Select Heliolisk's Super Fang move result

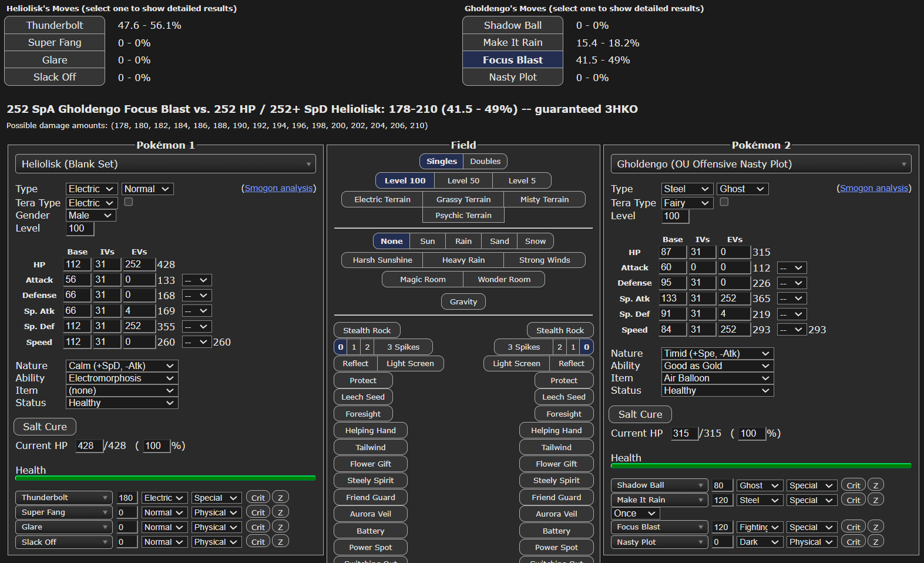55,42
